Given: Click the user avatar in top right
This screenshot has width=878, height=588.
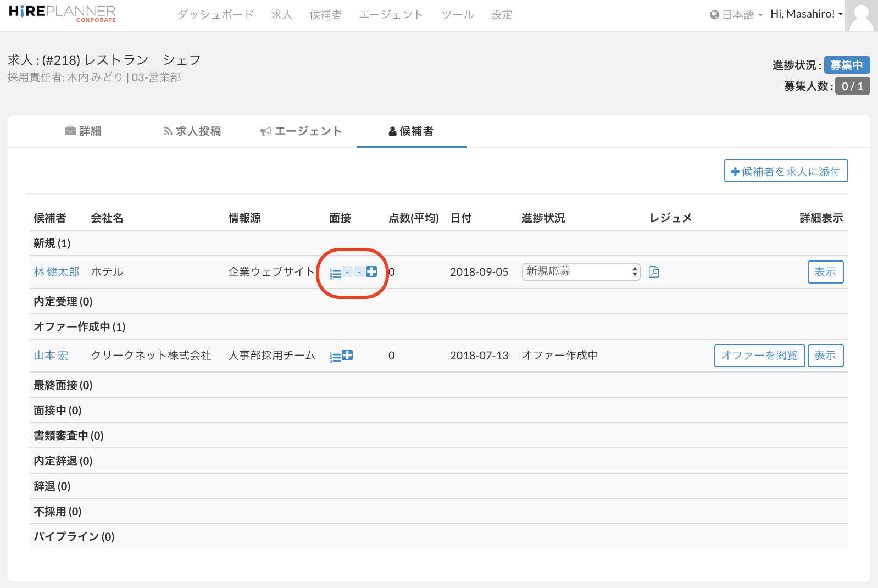Looking at the screenshot, I should (861, 15).
